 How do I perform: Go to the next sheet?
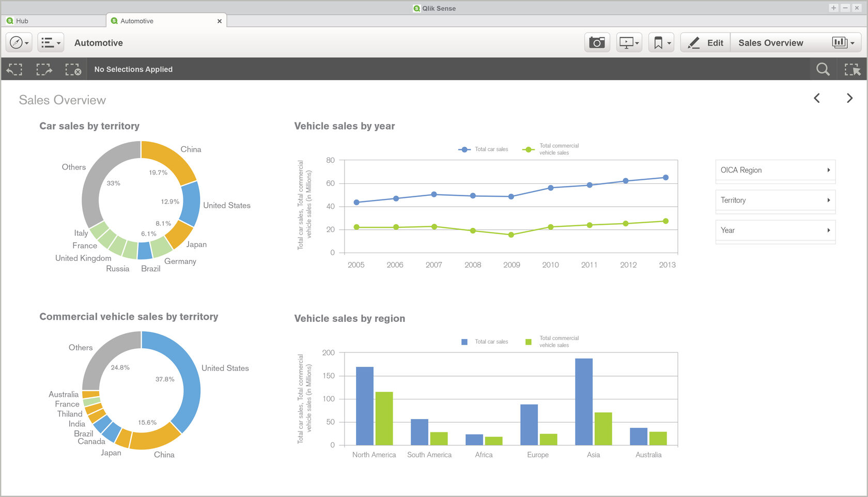[x=849, y=98]
